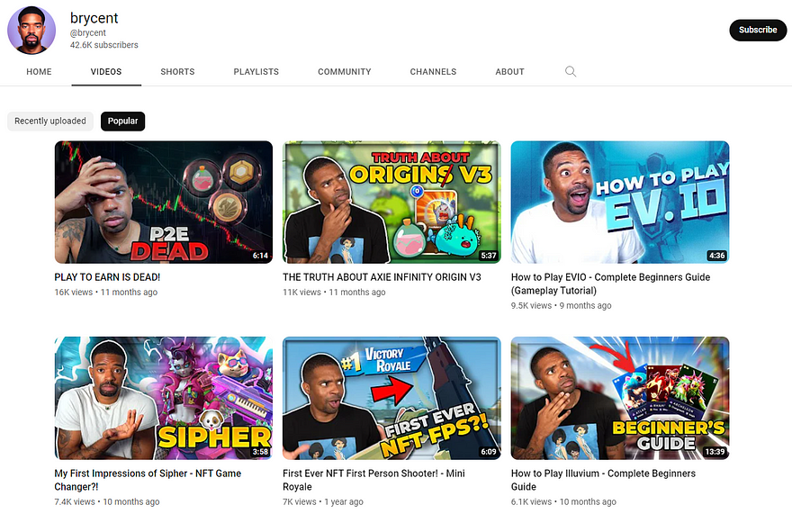Open the Sipher video thumbnail

[164, 398]
